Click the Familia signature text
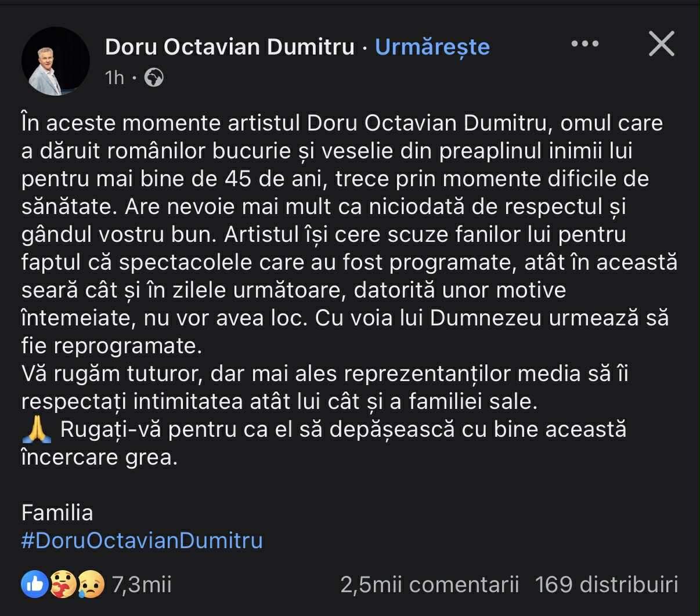Image resolution: width=700 pixels, height=616 pixels. click(x=57, y=513)
